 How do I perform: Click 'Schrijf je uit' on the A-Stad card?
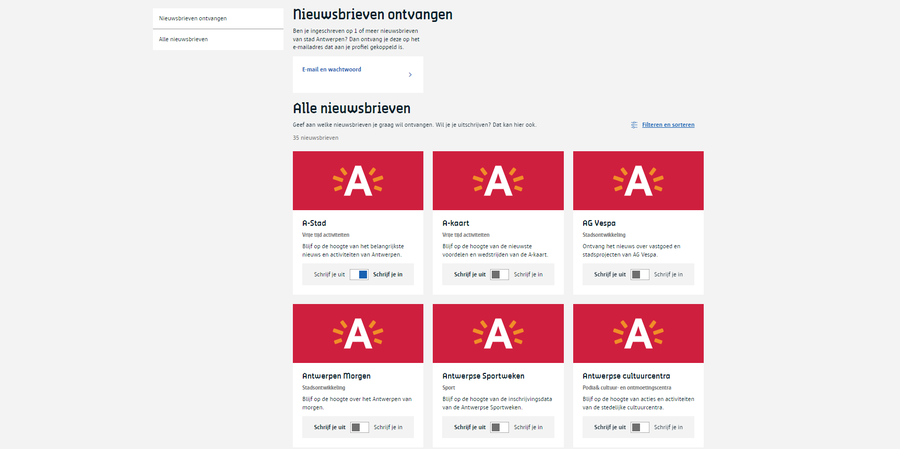pyautogui.click(x=329, y=274)
